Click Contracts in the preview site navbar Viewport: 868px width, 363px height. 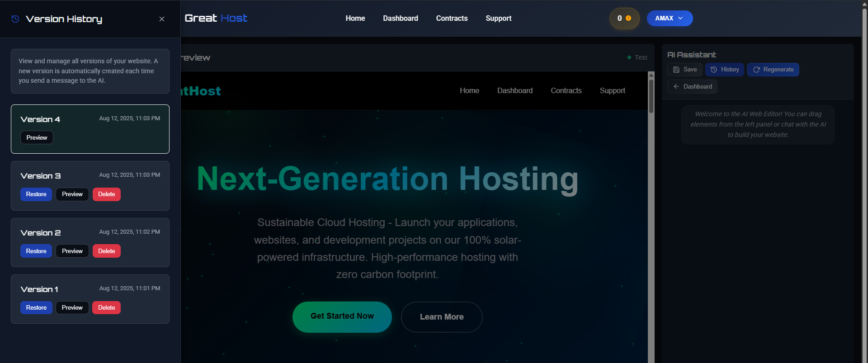click(x=566, y=90)
